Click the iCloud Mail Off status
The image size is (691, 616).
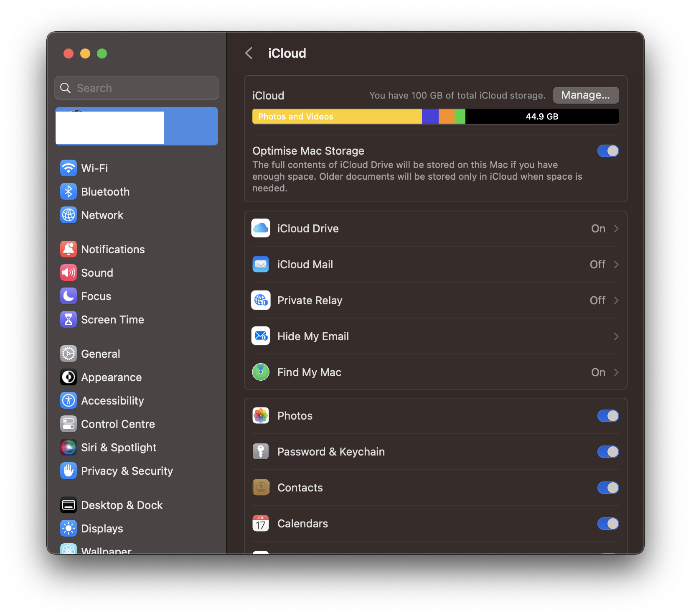tap(597, 265)
